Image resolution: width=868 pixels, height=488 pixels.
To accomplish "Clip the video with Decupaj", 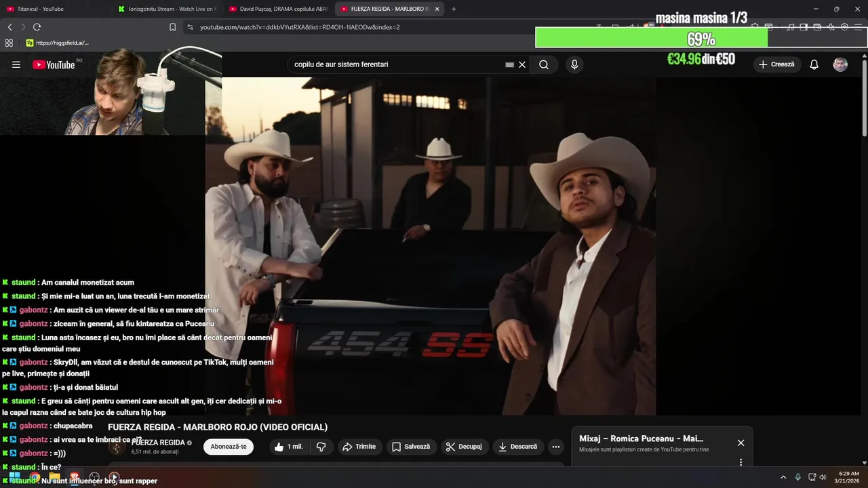I will [464, 447].
